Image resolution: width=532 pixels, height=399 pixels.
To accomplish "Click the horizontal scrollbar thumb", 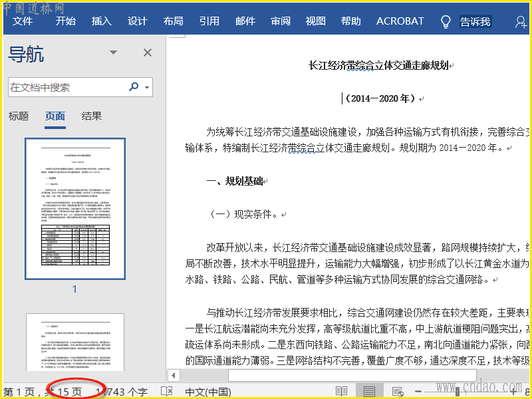I will pyautogui.click(x=352, y=376).
